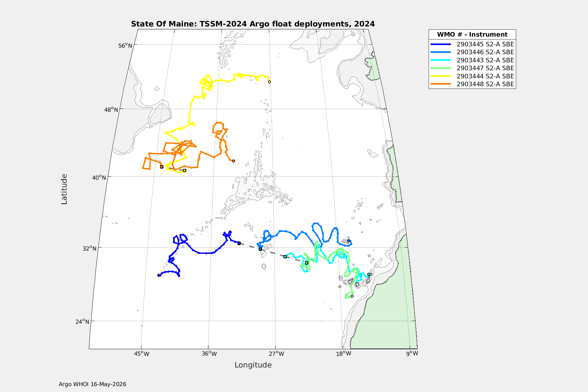Click the green 2903447 legend color line
Viewport: 588px width, 392px height.
(x=441, y=68)
